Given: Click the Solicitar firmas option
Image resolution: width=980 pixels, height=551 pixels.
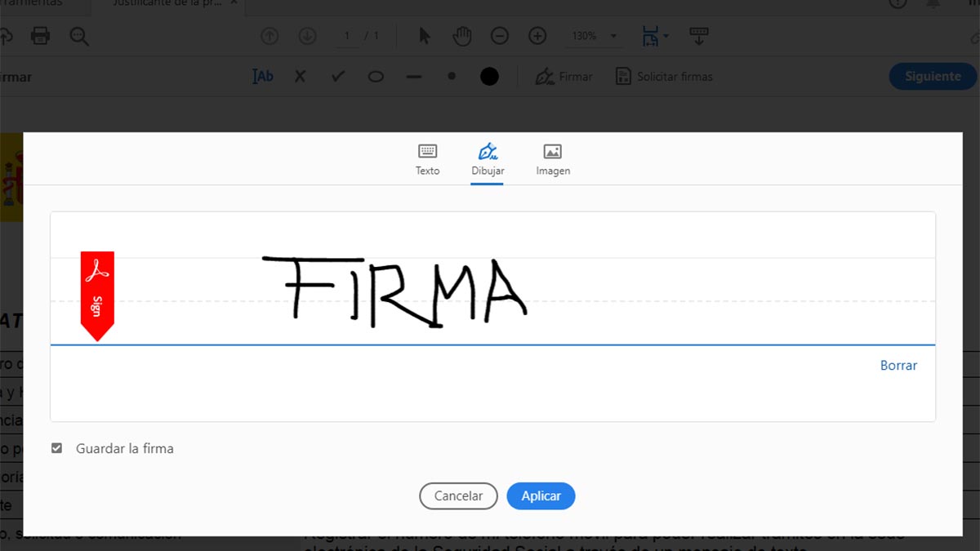Looking at the screenshot, I should pyautogui.click(x=664, y=77).
